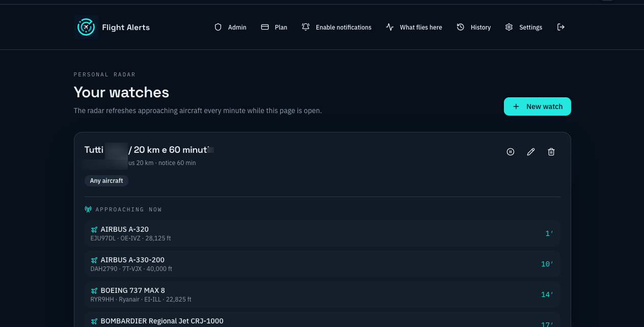
Task: Click the plane icon beside BOEING 737 MAX 8
Action: click(94, 291)
